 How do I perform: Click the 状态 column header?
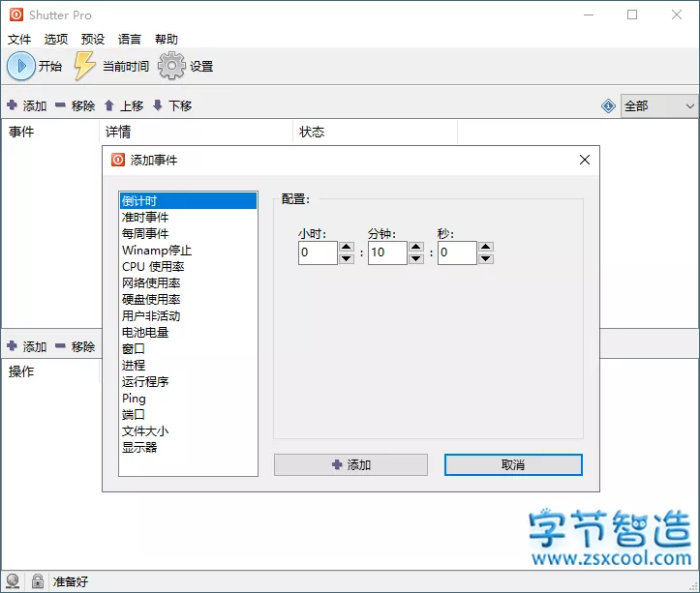(x=375, y=132)
